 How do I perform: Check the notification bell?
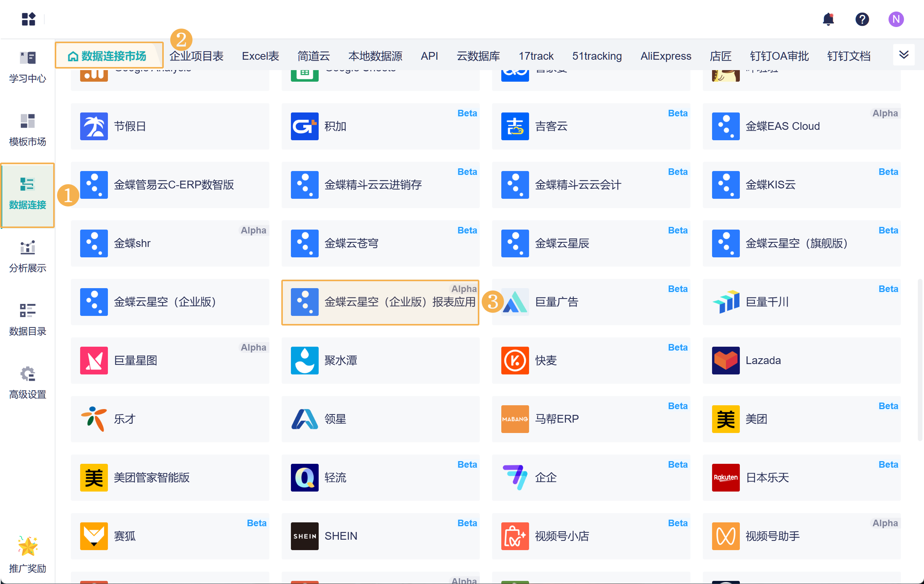[x=828, y=19]
